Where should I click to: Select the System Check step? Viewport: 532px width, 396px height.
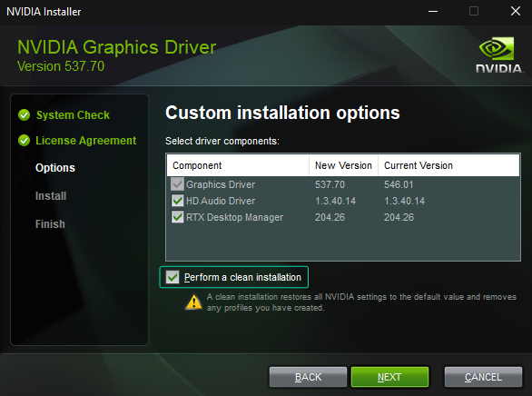point(73,115)
